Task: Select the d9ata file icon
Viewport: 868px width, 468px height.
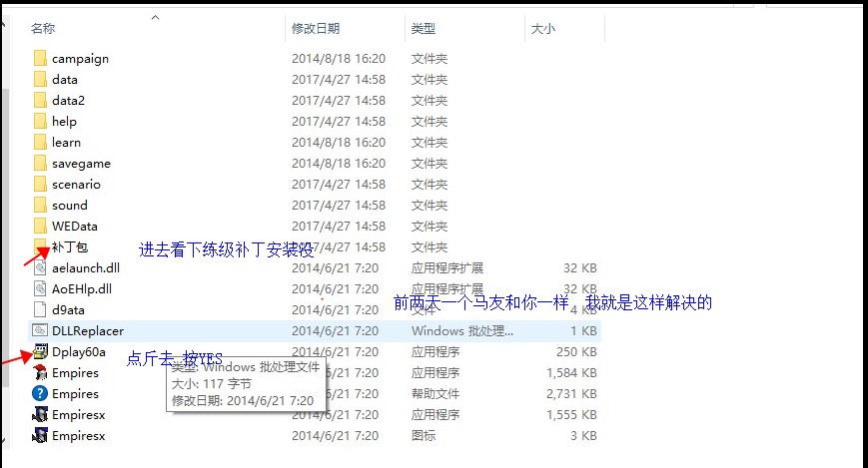Action: (40, 309)
